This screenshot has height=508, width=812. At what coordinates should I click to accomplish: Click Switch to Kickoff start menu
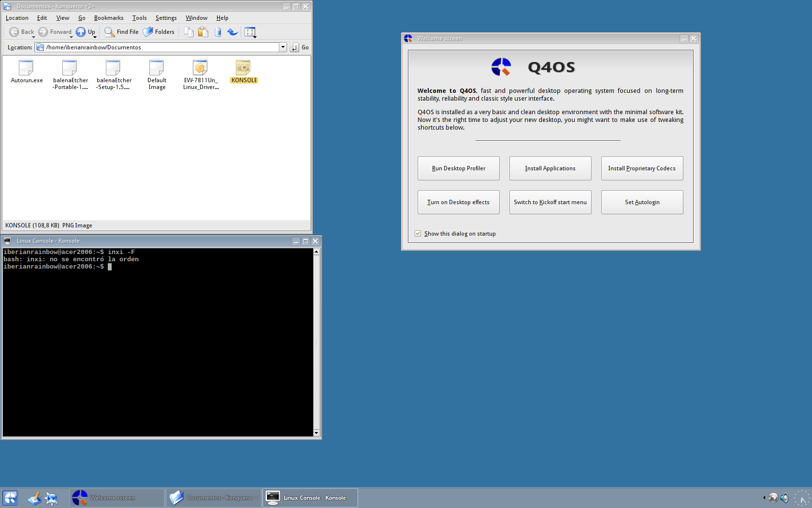click(550, 202)
